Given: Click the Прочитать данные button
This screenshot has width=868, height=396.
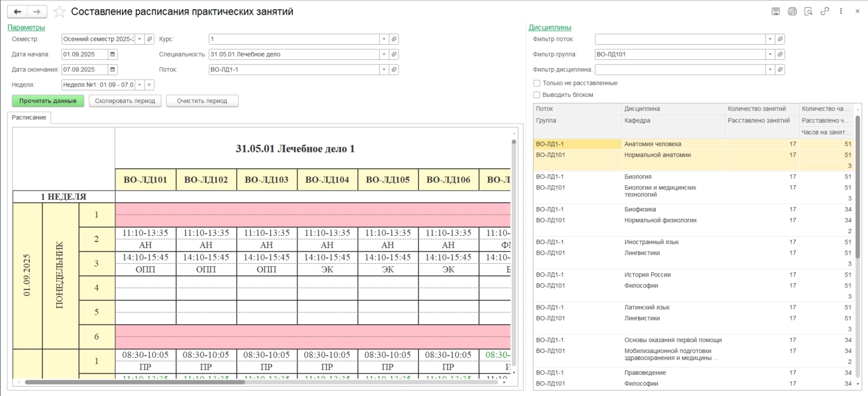Looking at the screenshot, I should point(48,101).
